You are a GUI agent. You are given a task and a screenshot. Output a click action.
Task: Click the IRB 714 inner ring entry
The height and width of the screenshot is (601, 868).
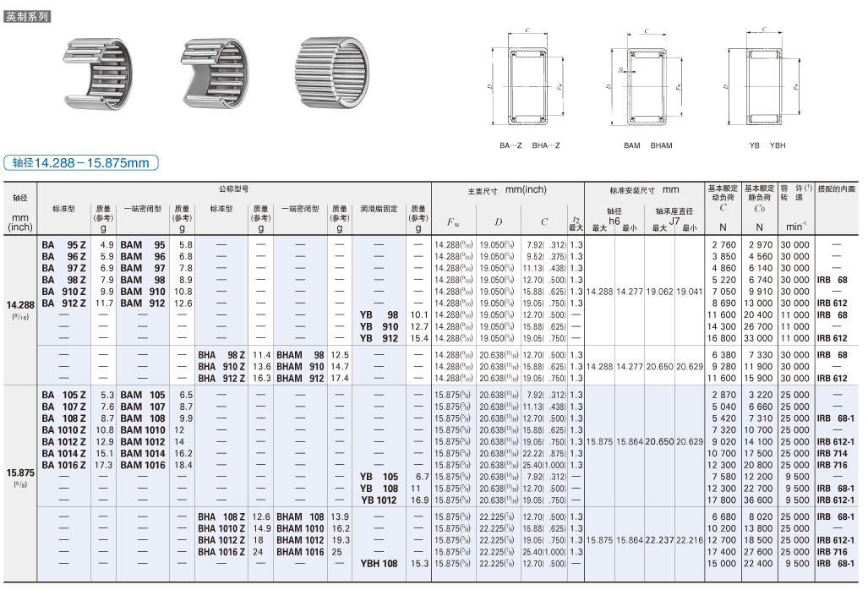(832, 454)
